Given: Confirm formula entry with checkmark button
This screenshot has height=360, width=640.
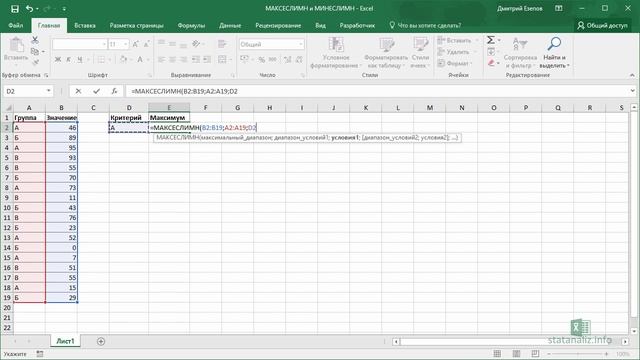Looking at the screenshot, I should pyautogui.click(x=96, y=91).
